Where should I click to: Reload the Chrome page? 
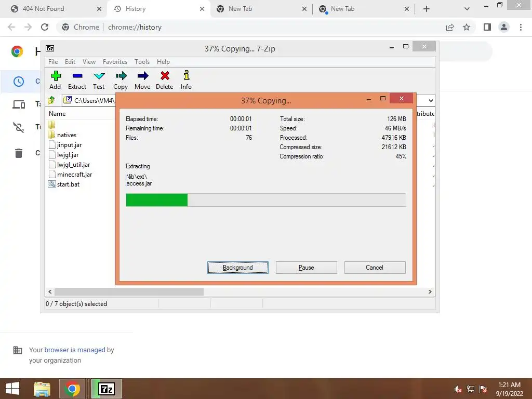click(x=45, y=27)
